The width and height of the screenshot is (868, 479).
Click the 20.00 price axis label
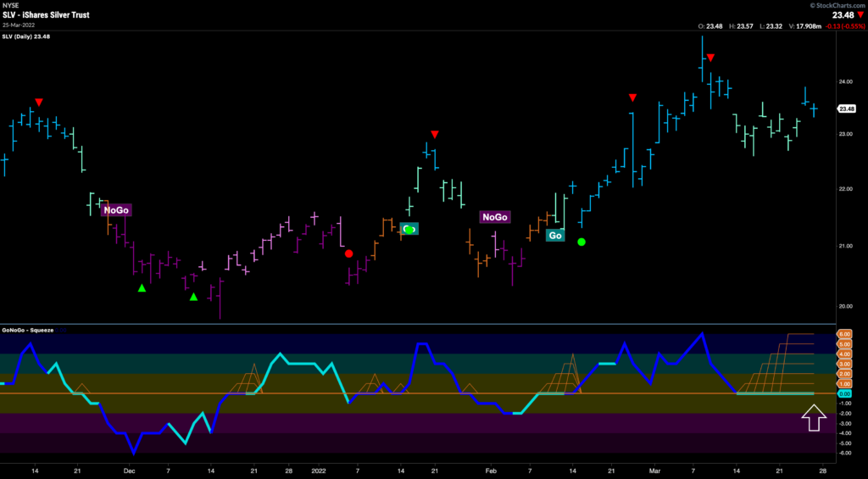tap(845, 306)
